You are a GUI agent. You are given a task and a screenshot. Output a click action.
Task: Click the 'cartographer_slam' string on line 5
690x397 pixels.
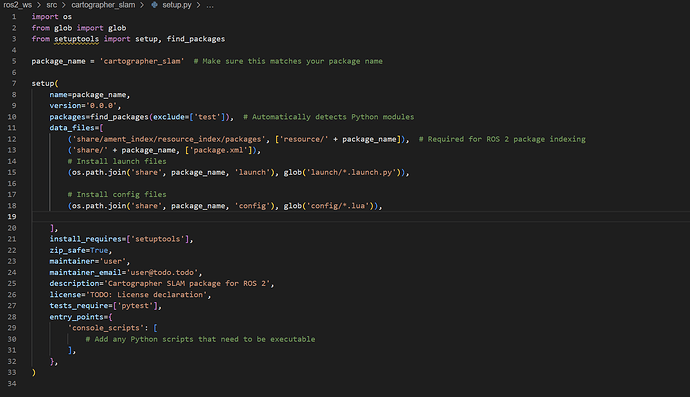142,61
